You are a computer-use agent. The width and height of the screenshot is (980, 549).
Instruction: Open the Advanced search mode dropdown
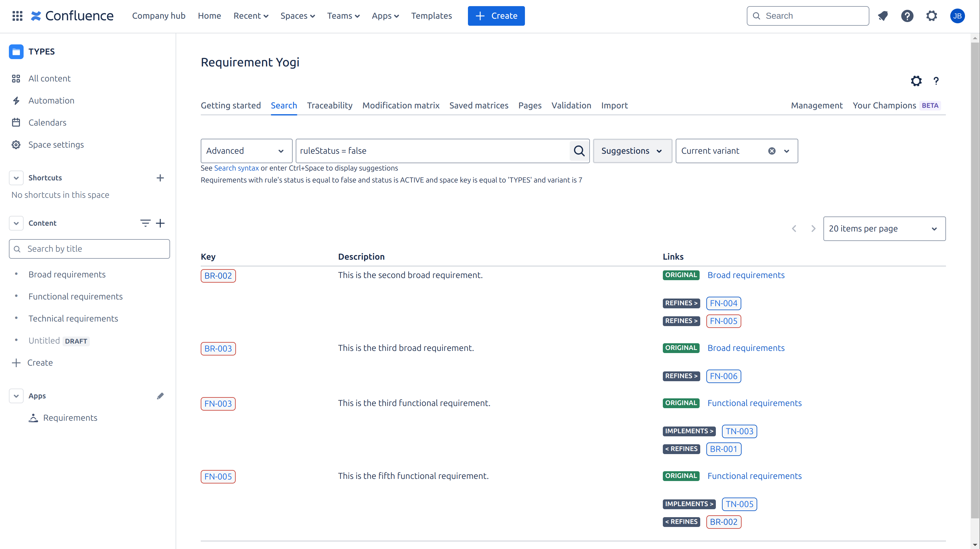(x=246, y=151)
